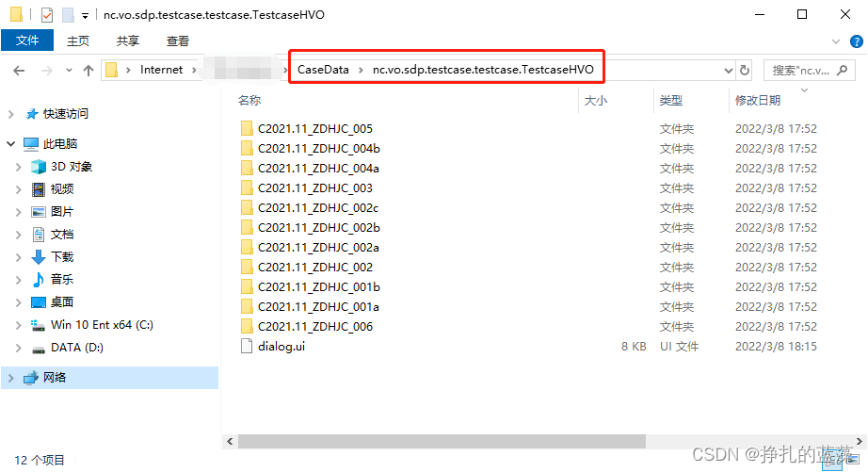Open the help question mark icon

857,41
